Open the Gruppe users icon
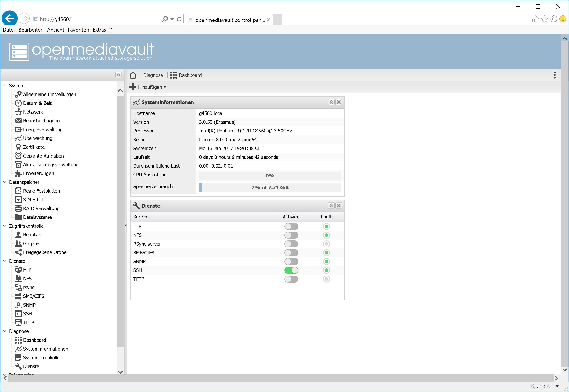This screenshot has height=392, width=569. point(18,244)
